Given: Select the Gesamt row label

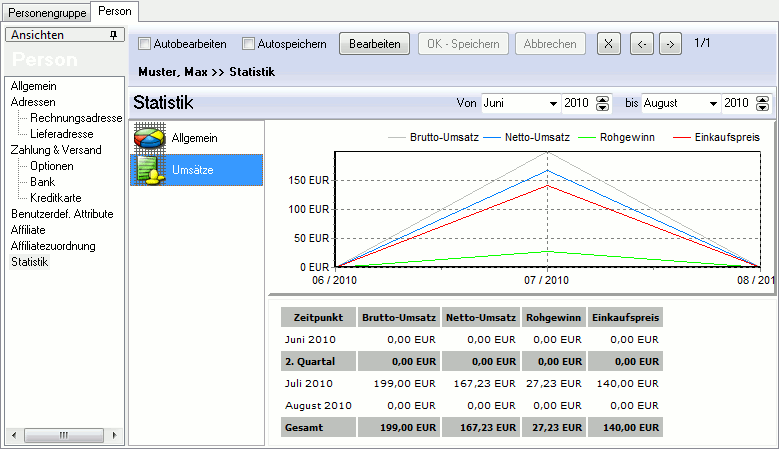Looking at the screenshot, I should coord(304,428).
